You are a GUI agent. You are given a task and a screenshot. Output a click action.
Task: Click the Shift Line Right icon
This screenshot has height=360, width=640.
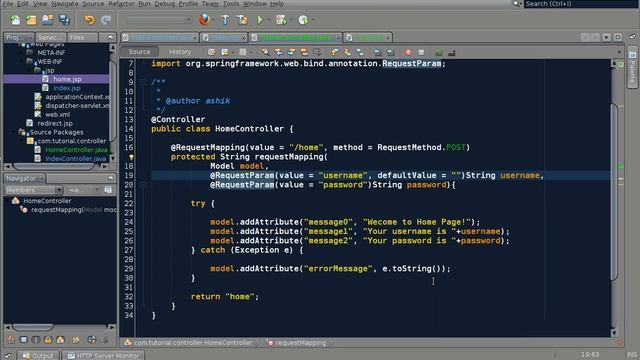click(x=391, y=52)
